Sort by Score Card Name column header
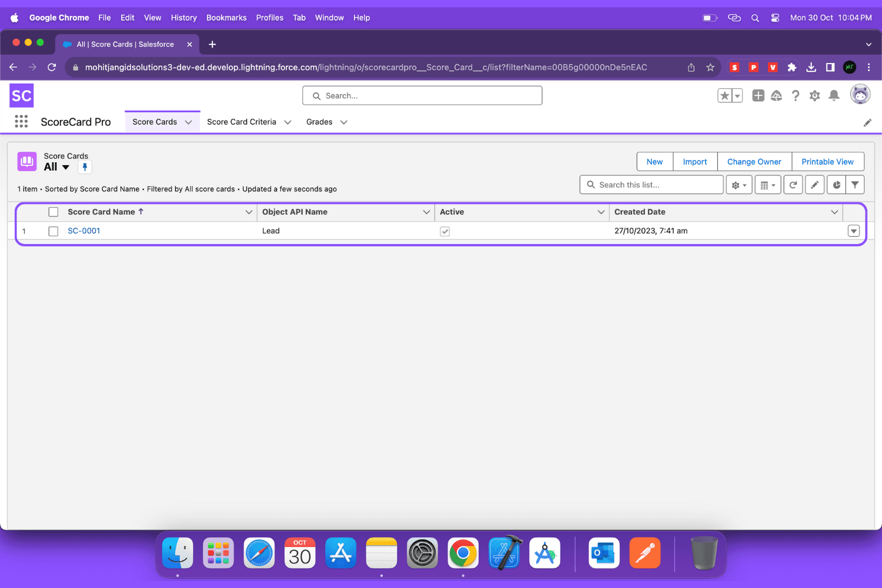The width and height of the screenshot is (882, 588). [101, 212]
